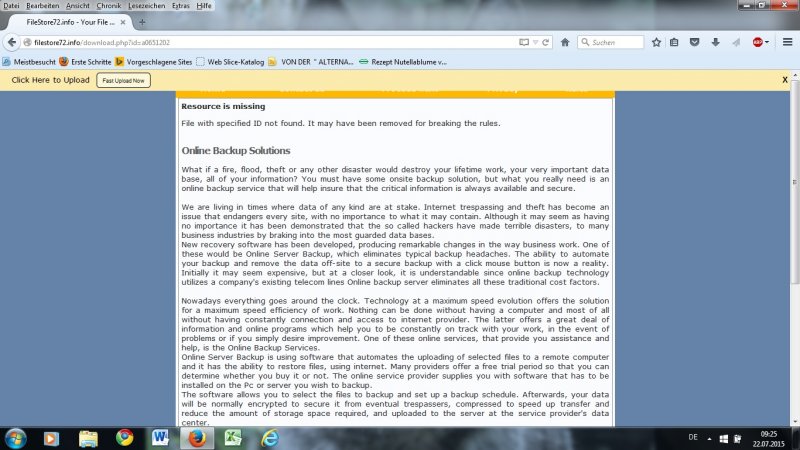Click into the Suchen search field
The height and width of the screenshot is (450, 800).
(x=612, y=43)
